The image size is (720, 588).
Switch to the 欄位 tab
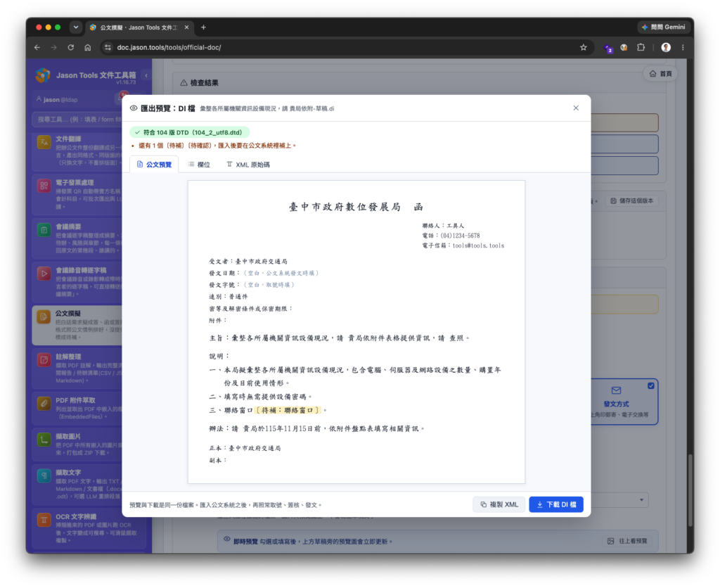199,165
